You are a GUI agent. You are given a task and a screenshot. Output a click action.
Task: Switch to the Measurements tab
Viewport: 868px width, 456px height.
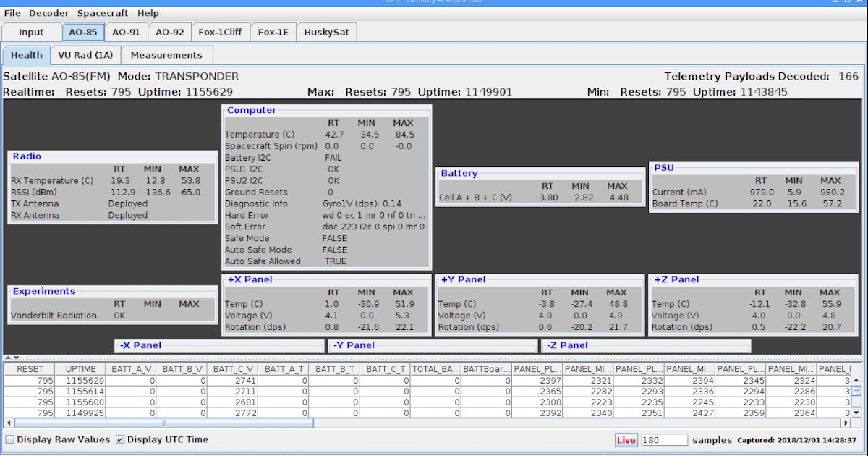(167, 55)
